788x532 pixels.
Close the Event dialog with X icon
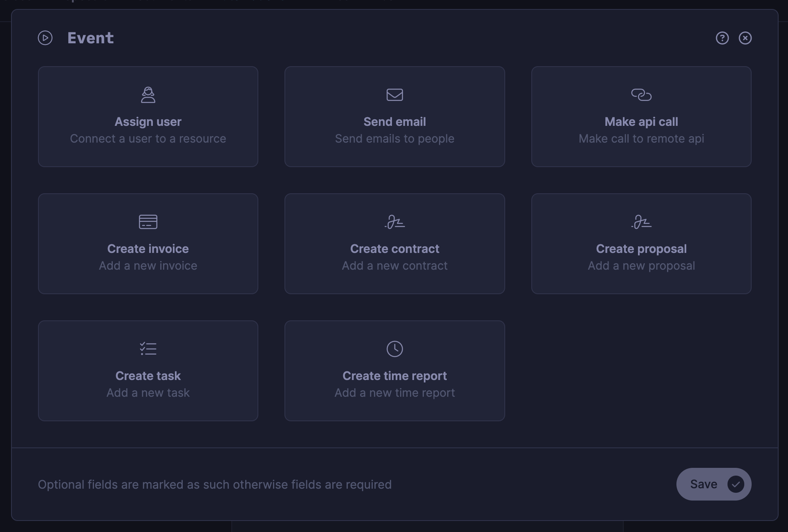click(x=745, y=38)
